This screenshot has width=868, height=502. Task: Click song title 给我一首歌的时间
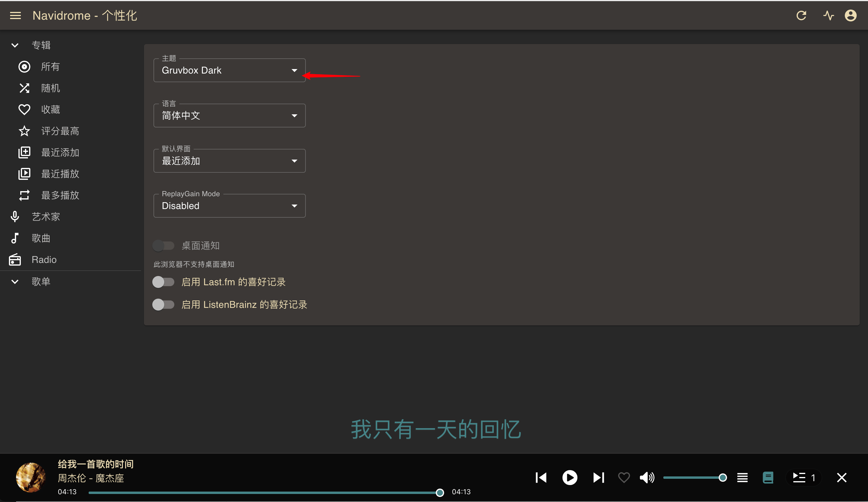tap(95, 464)
